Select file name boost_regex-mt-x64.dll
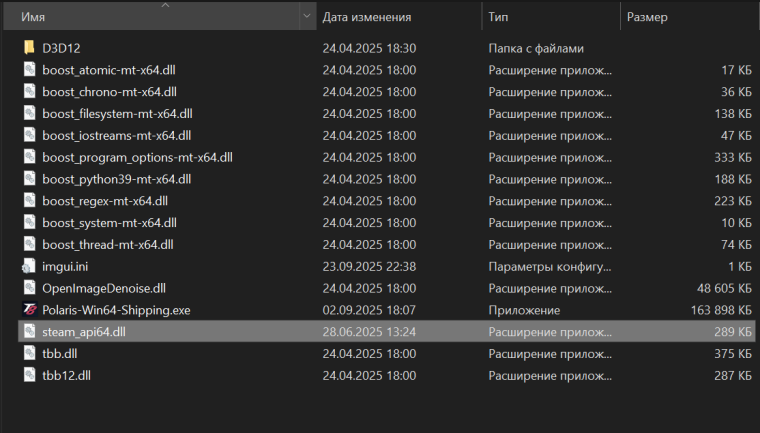The image size is (760, 433). point(105,201)
